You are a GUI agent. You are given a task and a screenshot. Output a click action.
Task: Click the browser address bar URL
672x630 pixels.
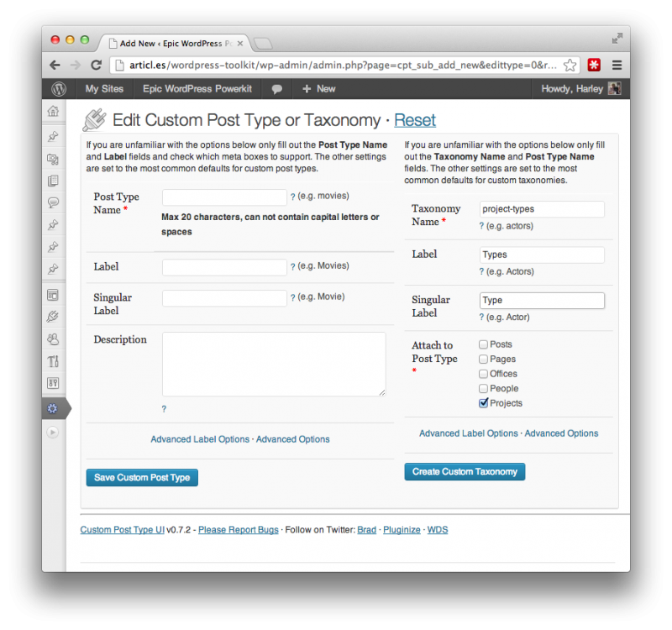343,66
